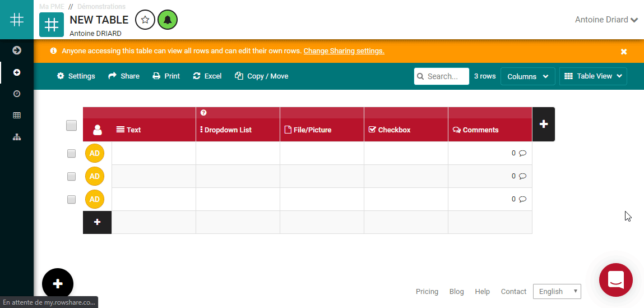Viewport: 644px width, 308px height.
Task: Click the owner person icon column header
Action: click(x=98, y=130)
